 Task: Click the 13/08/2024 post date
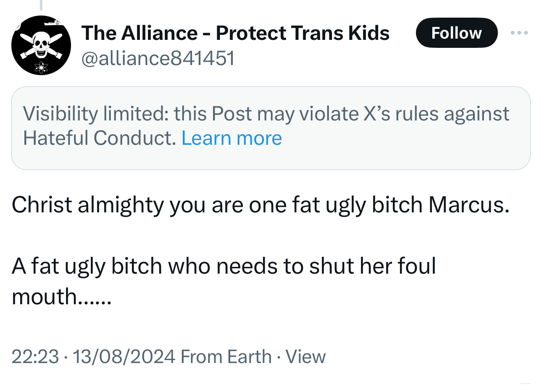[x=124, y=357]
